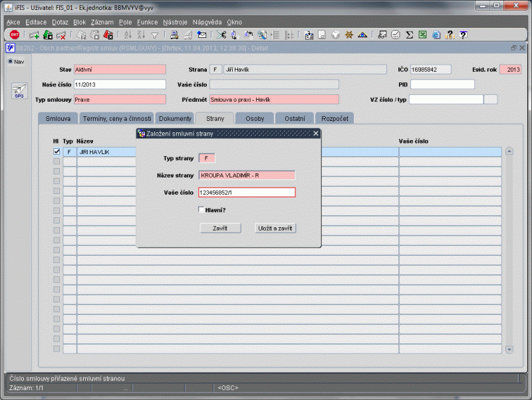Switch to the Termíny, ceny a činnosti tab
The height and width of the screenshot is (400, 532).
click(117, 118)
